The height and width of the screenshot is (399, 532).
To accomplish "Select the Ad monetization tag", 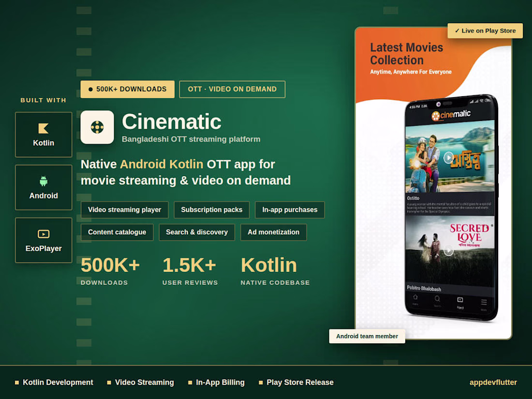I will click(x=273, y=232).
